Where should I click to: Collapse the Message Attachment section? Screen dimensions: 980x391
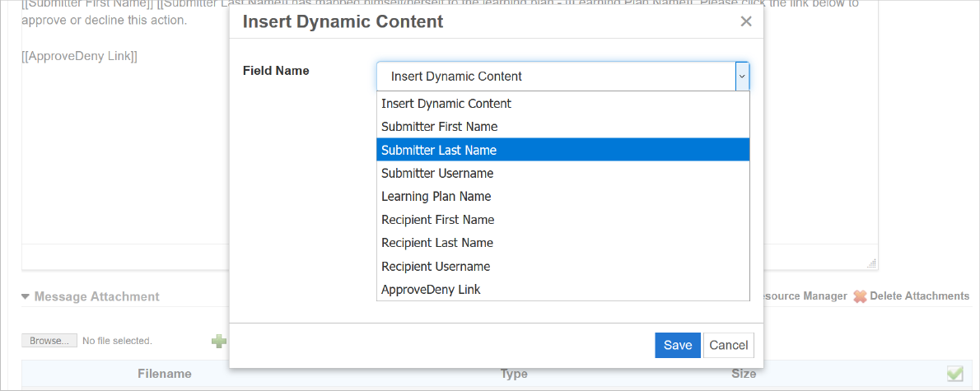coord(26,296)
